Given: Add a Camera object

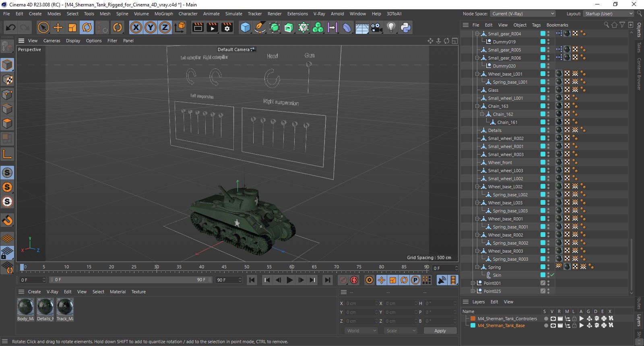Looking at the screenshot, I should [377, 27].
